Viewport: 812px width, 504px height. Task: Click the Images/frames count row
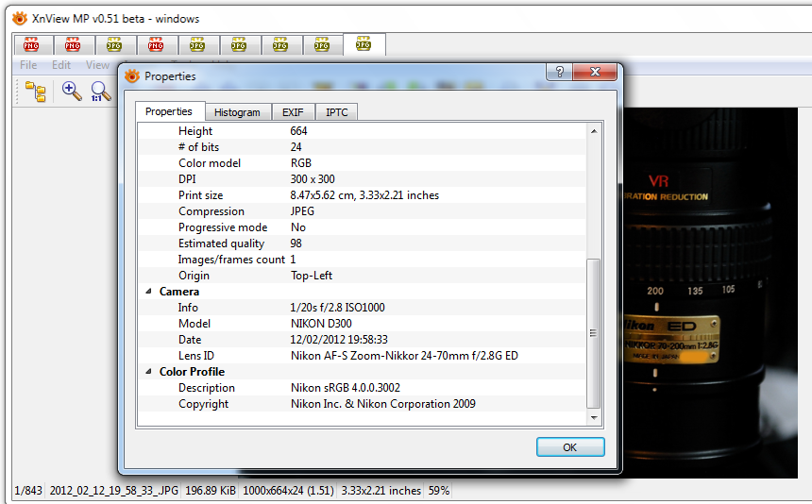pos(362,260)
